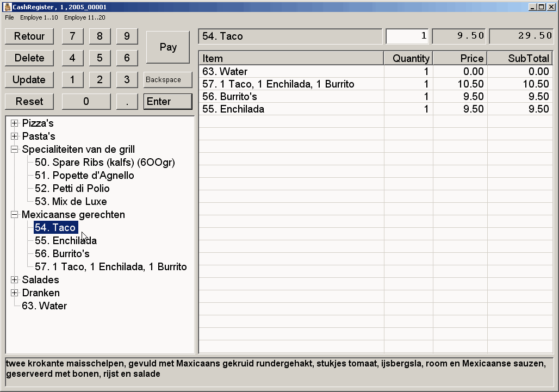Click the SubTotal column header
This screenshot has height=392, width=559.
point(520,58)
